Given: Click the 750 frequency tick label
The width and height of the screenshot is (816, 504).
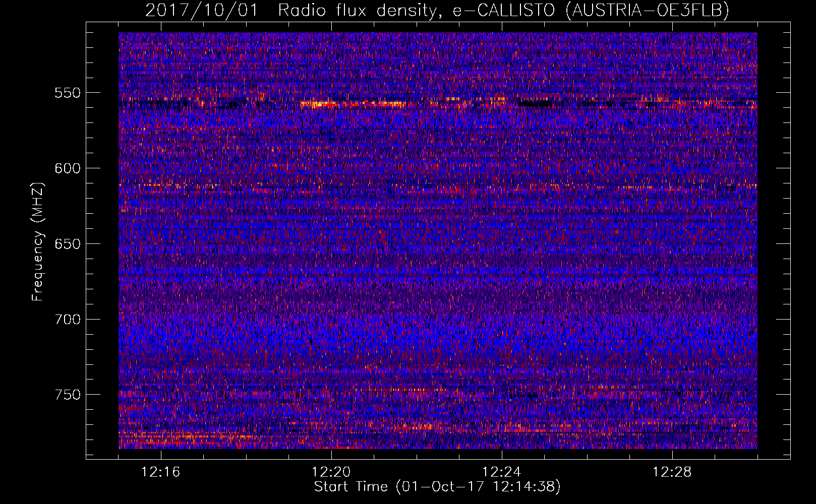Looking at the screenshot, I should pyautogui.click(x=67, y=395).
